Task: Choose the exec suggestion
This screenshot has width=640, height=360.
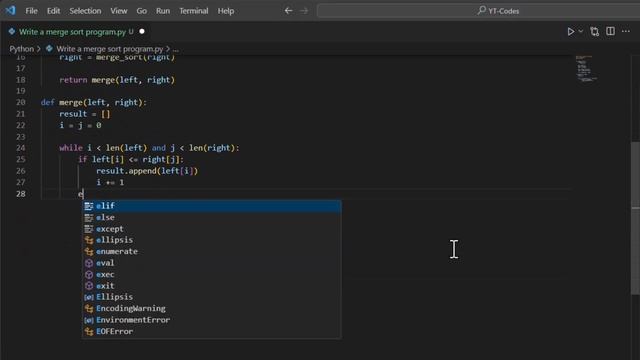Action: (211, 274)
